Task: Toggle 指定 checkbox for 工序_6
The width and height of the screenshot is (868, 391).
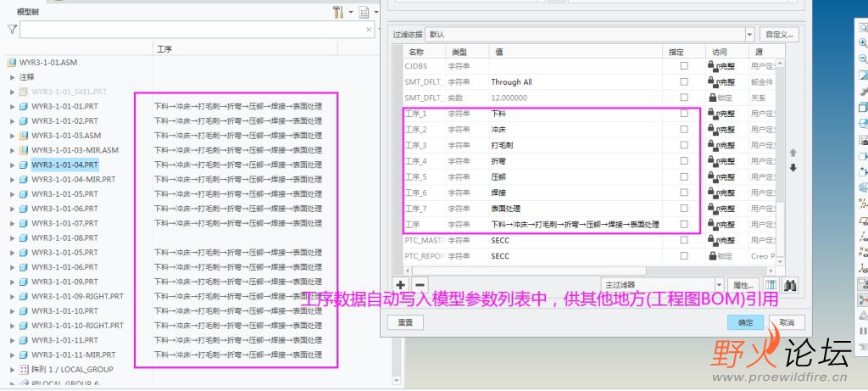Action: click(684, 193)
